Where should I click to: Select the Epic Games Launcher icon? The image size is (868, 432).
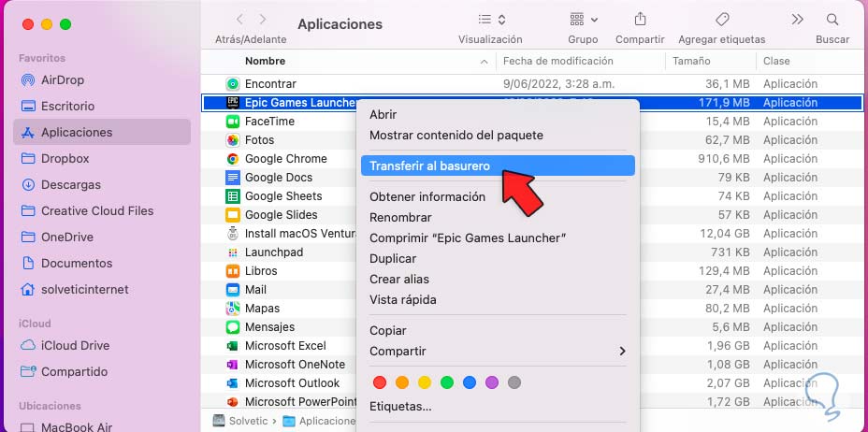[x=233, y=103]
